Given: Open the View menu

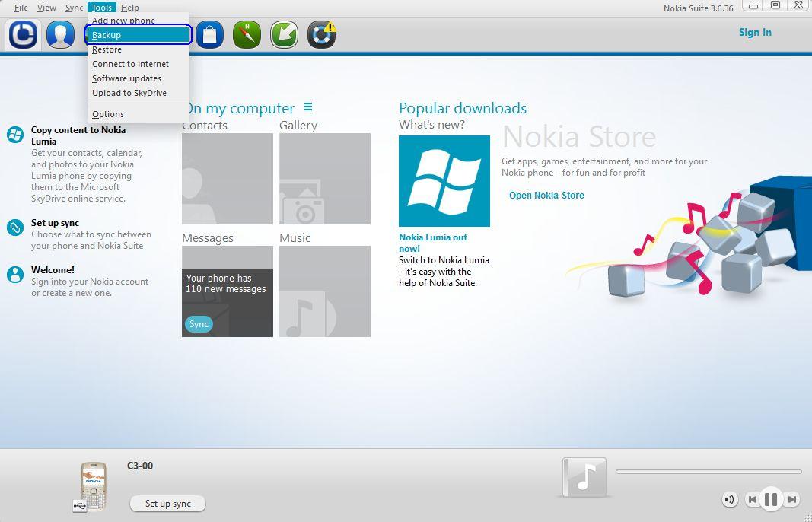Looking at the screenshot, I should (x=46, y=8).
